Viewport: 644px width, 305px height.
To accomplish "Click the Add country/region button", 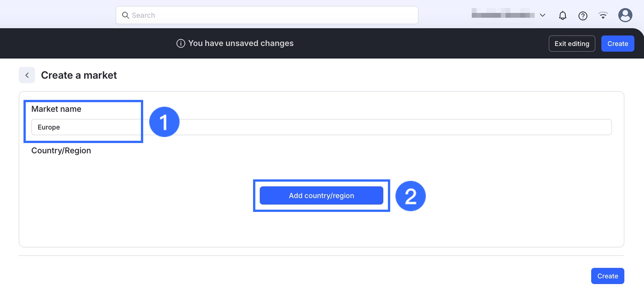I will (321, 196).
